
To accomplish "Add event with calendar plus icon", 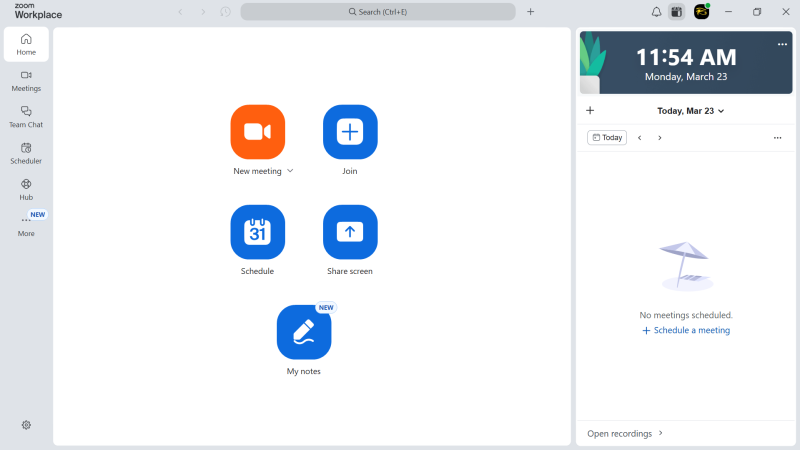I will (590, 111).
